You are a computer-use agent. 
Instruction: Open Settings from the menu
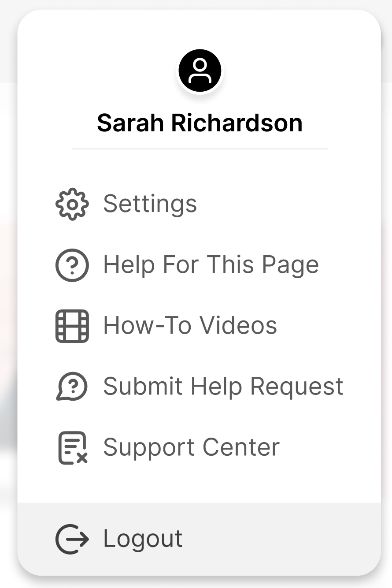tap(150, 204)
